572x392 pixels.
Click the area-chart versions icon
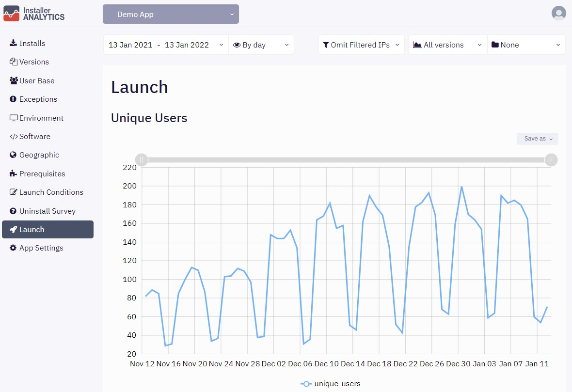coord(417,45)
